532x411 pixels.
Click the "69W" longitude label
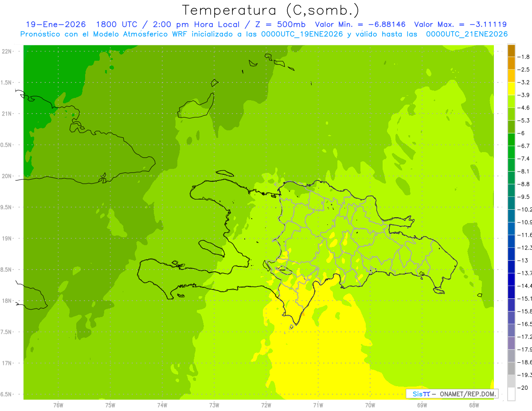[x=422, y=405]
